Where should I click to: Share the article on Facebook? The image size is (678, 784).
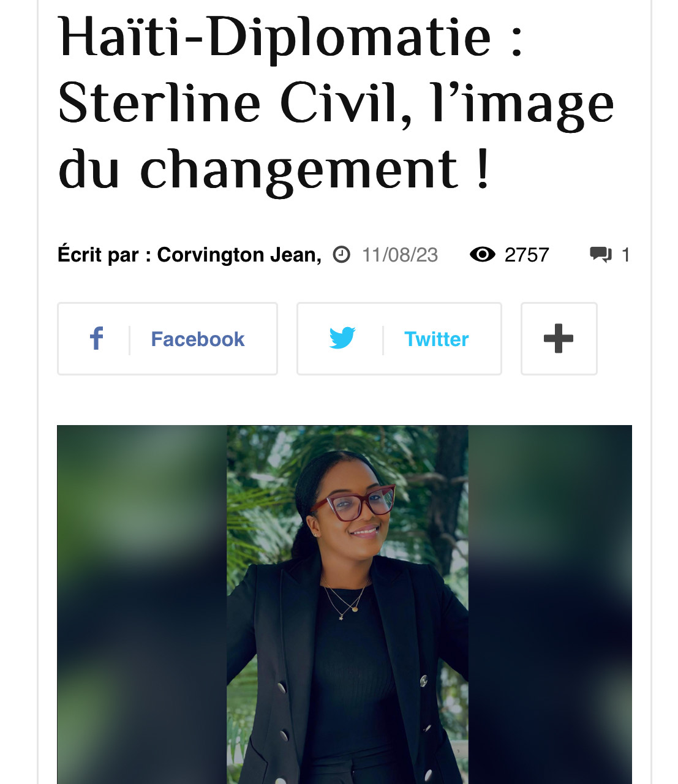(167, 339)
